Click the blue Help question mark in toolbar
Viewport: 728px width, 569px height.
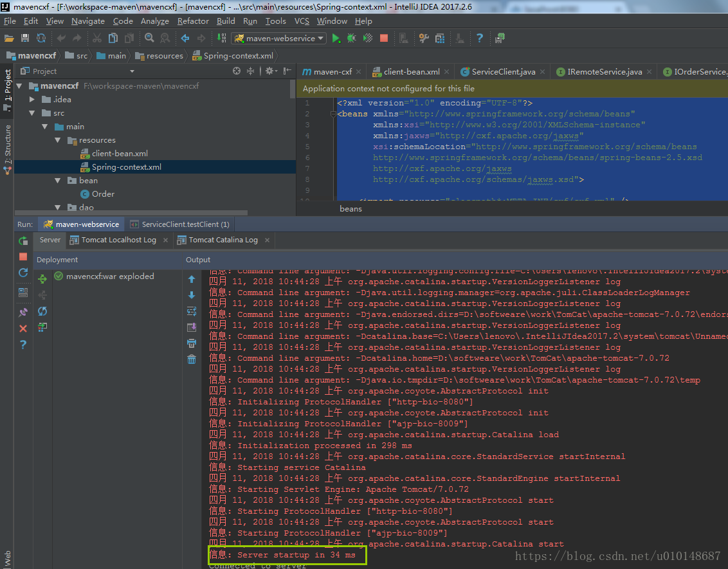click(480, 39)
